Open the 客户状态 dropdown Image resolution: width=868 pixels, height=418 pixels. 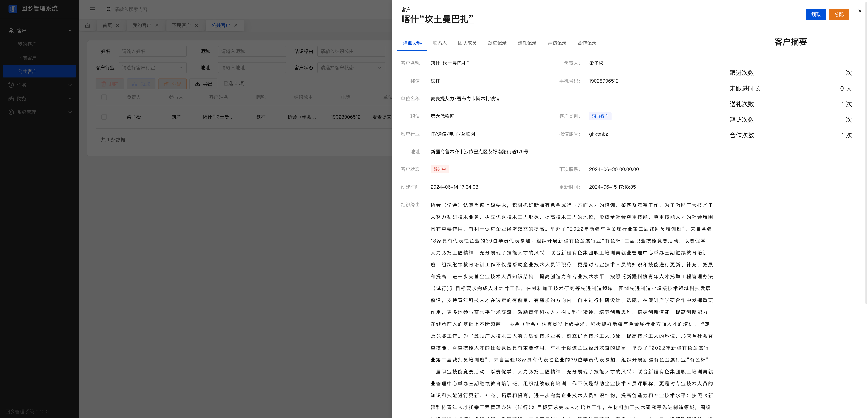(351, 68)
